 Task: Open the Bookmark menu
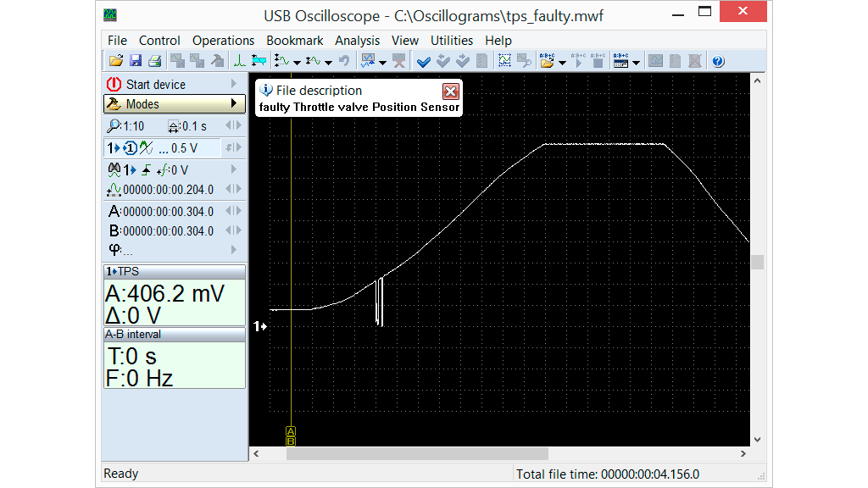point(294,40)
